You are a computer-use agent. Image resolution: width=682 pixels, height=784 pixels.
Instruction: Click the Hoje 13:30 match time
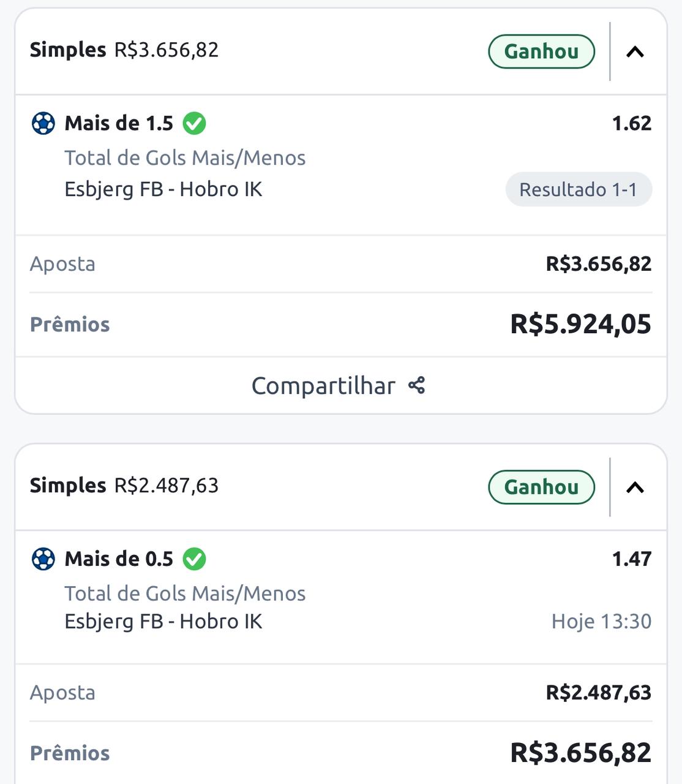click(601, 622)
